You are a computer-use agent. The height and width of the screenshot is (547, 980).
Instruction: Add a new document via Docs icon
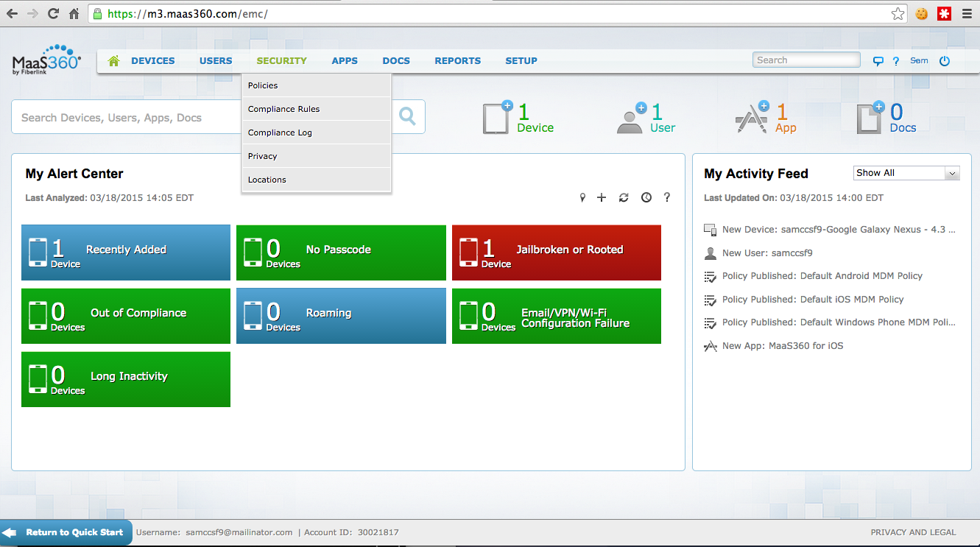pyautogui.click(x=871, y=118)
